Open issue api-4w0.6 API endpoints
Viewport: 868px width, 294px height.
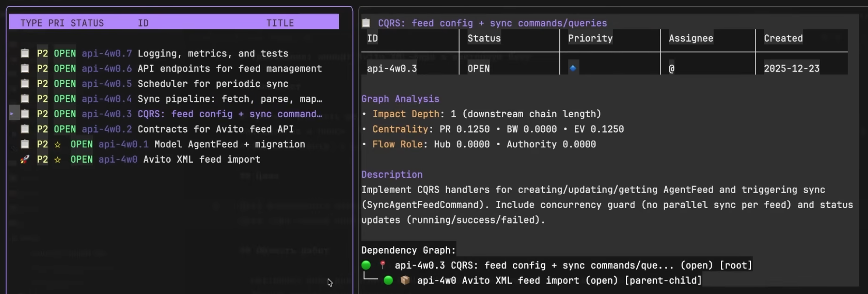point(229,69)
